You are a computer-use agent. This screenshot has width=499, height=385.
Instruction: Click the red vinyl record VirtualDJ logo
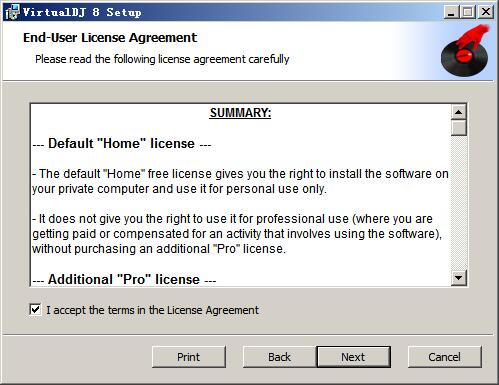pyautogui.click(x=465, y=51)
